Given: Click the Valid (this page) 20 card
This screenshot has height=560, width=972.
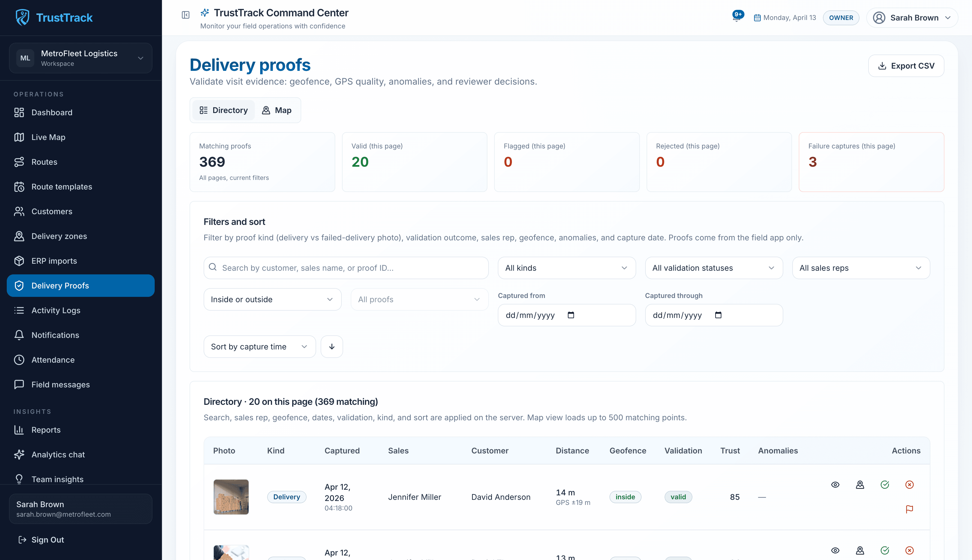Looking at the screenshot, I should click(x=415, y=162).
